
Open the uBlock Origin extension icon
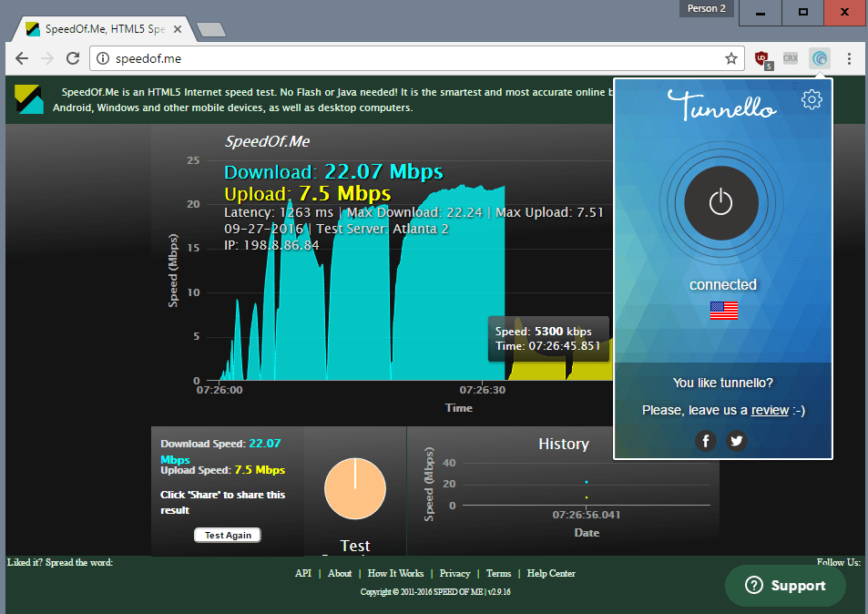coord(763,58)
